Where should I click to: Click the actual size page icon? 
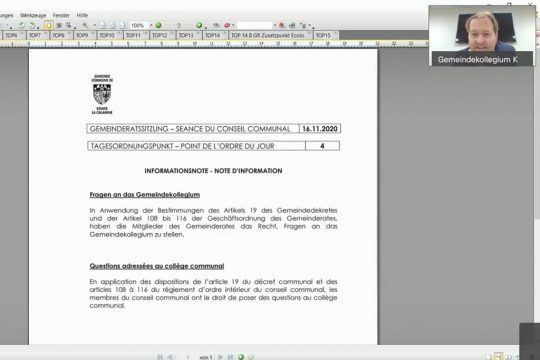click(103, 25)
